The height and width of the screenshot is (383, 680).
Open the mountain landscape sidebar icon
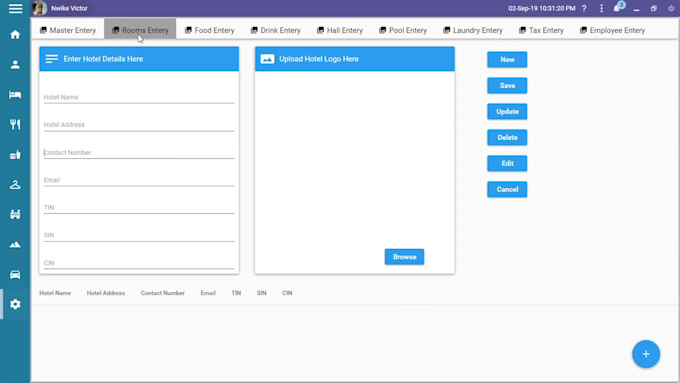pyautogui.click(x=15, y=245)
